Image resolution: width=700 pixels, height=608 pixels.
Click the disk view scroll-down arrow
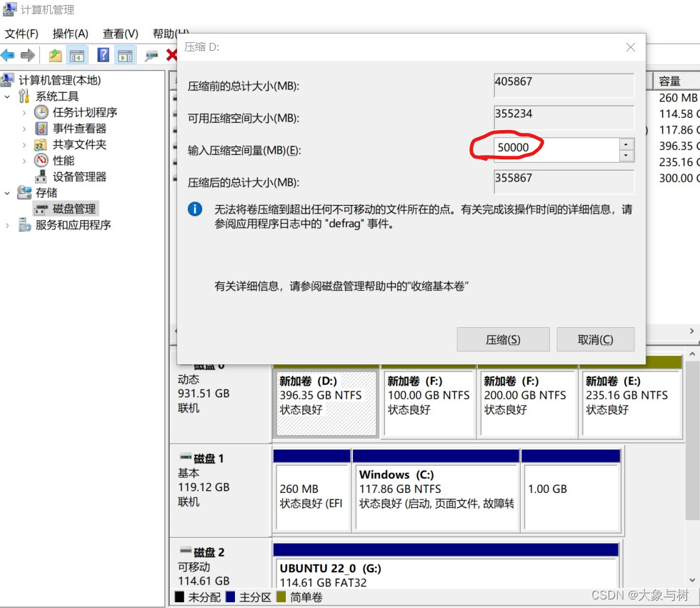[x=692, y=580]
